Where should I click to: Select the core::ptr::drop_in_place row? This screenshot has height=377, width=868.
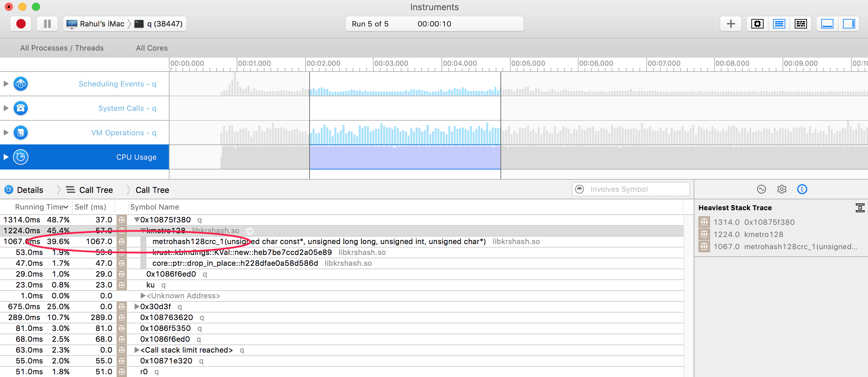point(342,263)
